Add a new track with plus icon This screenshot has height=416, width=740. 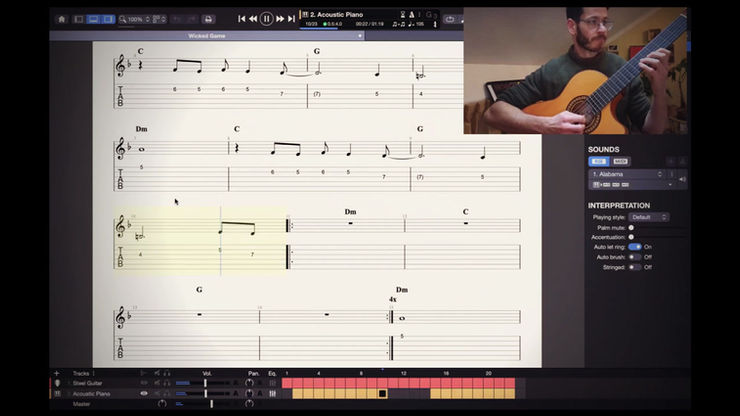pyautogui.click(x=57, y=373)
